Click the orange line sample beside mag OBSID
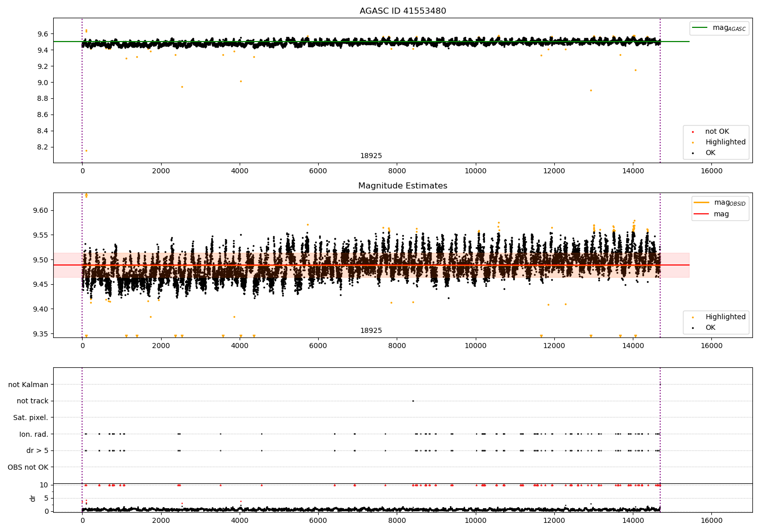The height and width of the screenshot is (532, 760). (x=702, y=202)
